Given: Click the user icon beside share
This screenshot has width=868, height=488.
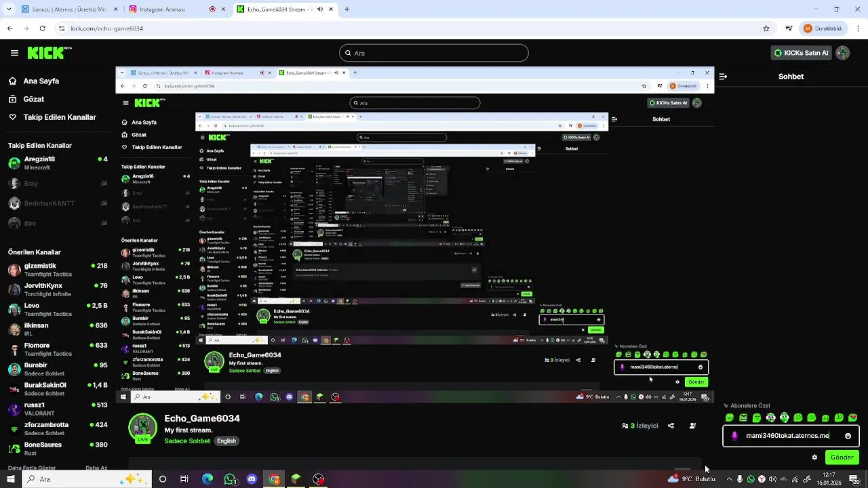Looking at the screenshot, I should [692, 426].
